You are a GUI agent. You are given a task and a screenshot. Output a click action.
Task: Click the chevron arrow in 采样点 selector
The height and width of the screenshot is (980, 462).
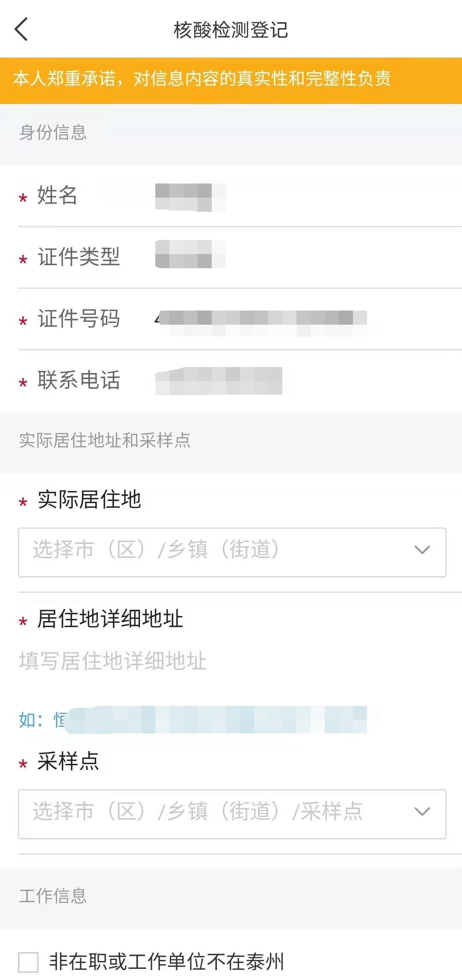coord(422,811)
